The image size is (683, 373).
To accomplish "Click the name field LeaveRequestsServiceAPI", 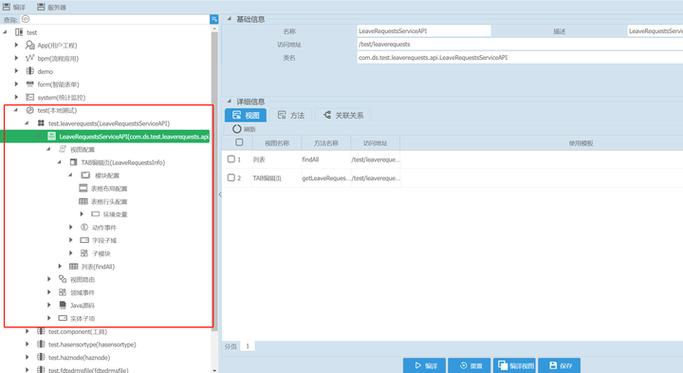I will pos(424,31).
